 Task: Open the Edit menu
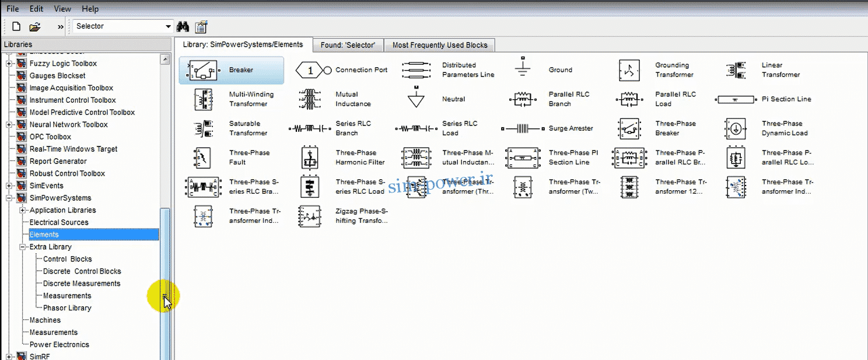click(x=36, y=9)
